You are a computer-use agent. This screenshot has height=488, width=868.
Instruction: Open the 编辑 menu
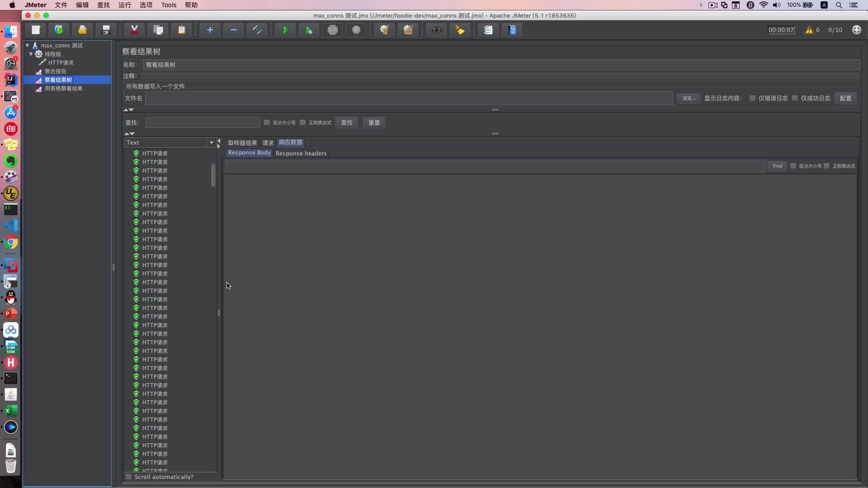click(82, 5)
